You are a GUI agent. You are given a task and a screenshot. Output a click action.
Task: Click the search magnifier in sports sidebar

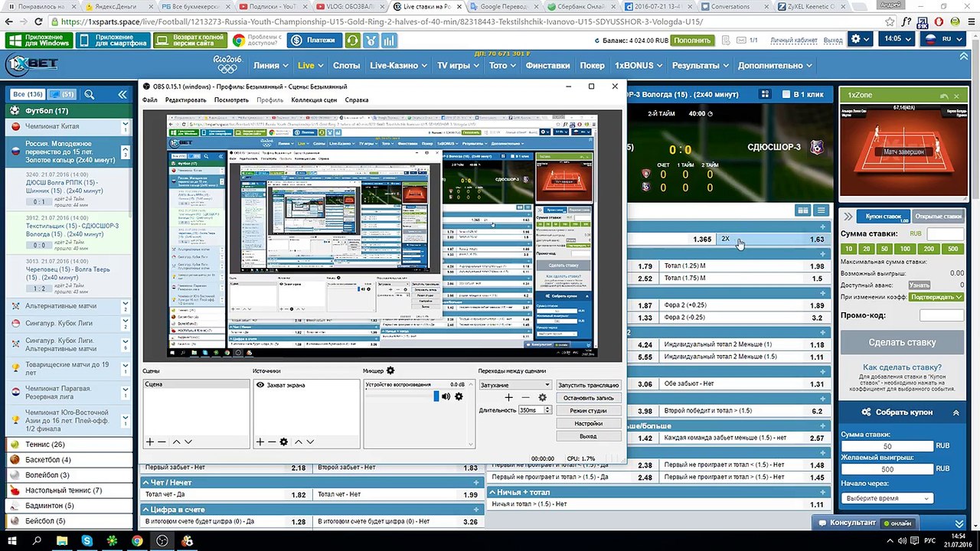pyautogui.click(x=90, y=94)
